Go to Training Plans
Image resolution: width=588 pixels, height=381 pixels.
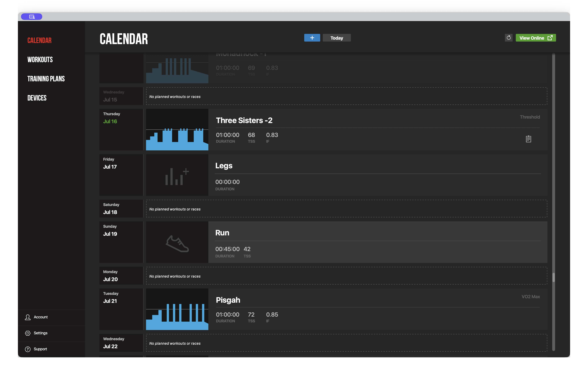pos(46,79)
